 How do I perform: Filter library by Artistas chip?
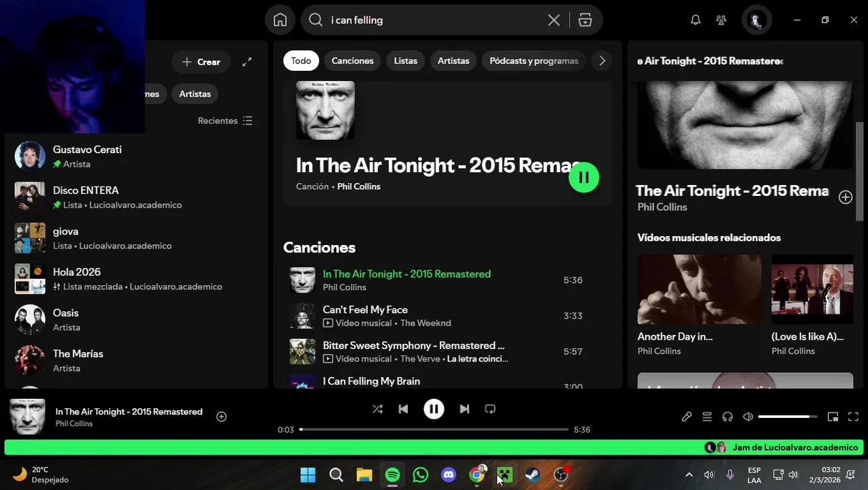tap(195, 94)
